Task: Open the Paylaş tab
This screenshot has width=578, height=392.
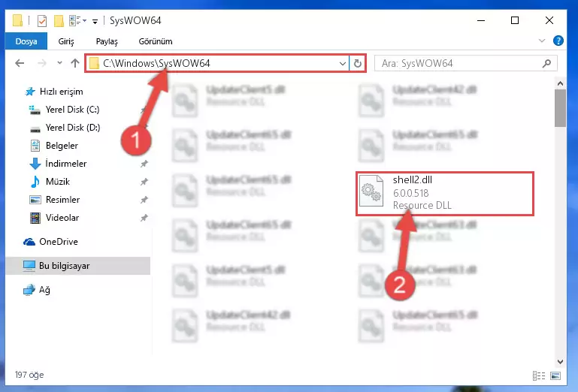Action: click(x=107, y=41)
